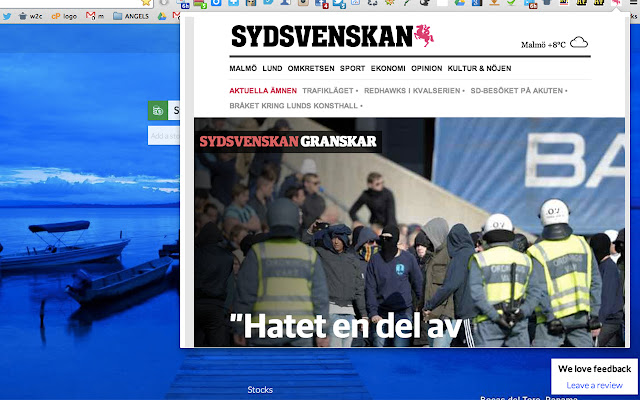Click the AKTUELLA ÄMNEN label
This screenshot has height=400, width=640.
point(263,91)
